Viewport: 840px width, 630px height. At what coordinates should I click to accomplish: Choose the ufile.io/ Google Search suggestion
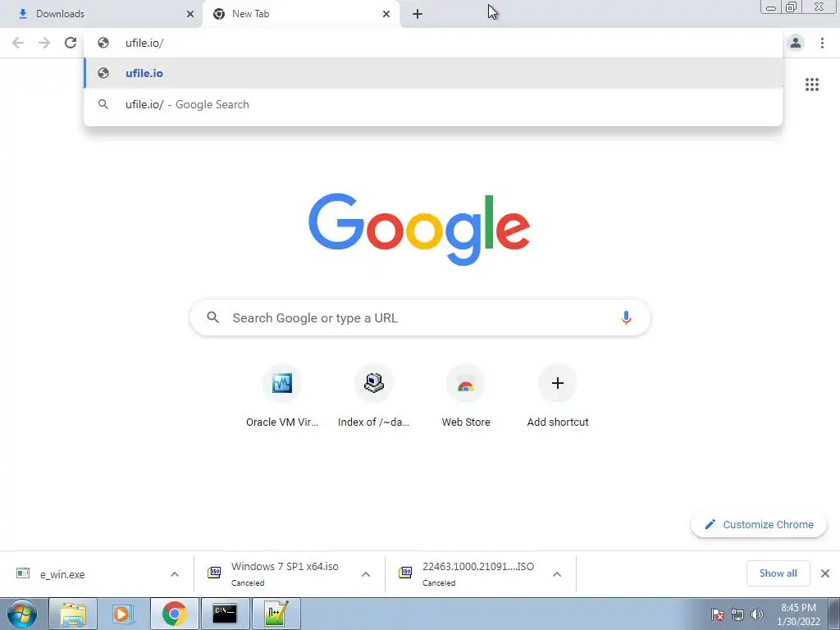point(433,104)
